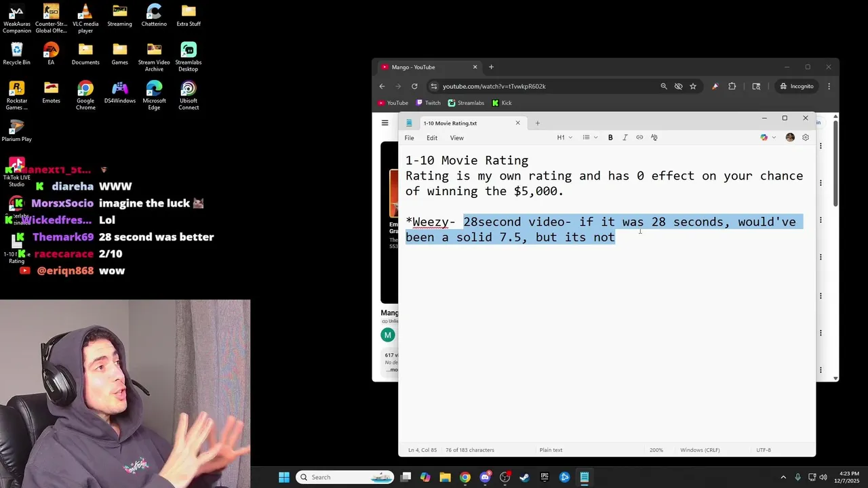This screenshot has width=868, height=488.
Task: Click the zoom magnifier icon in address bar
Action: (x=664, y=86)
